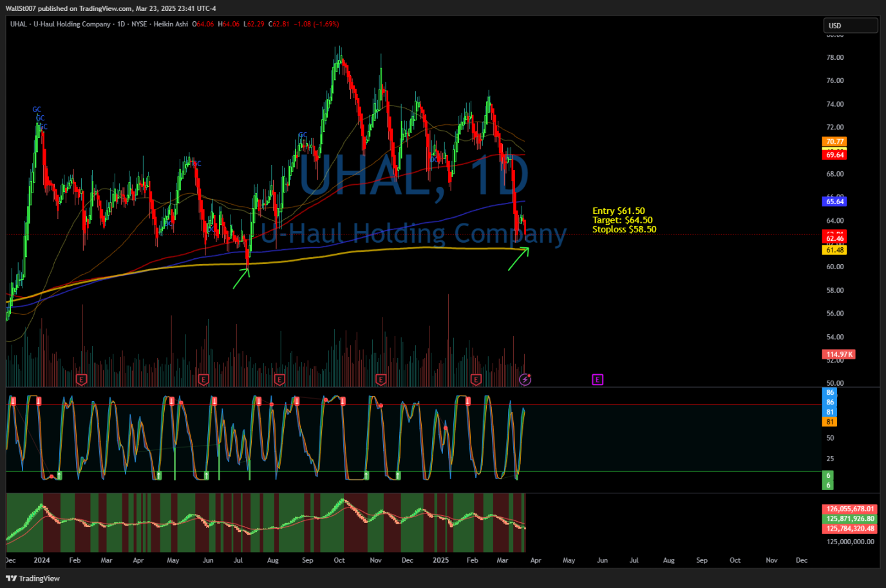Click the purple lightning bolt event icon
Screen dimensions: 886x588
point(525,380)
